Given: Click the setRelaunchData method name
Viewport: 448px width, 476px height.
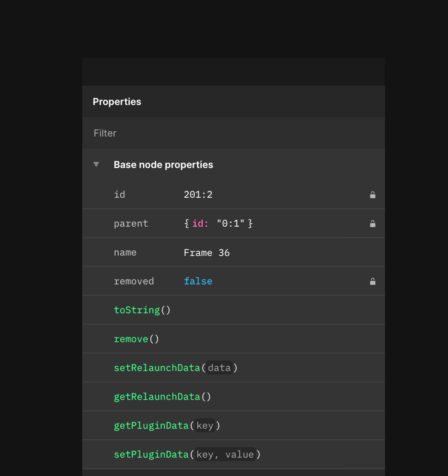Looking at the screenshot, I should coord(157,368).
